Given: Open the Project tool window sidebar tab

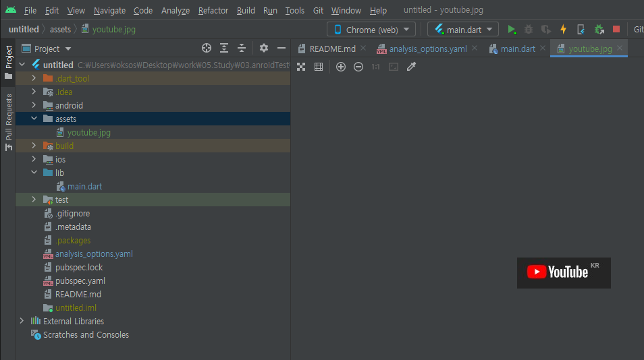Looking at the screenshot, I should [8, 62].
